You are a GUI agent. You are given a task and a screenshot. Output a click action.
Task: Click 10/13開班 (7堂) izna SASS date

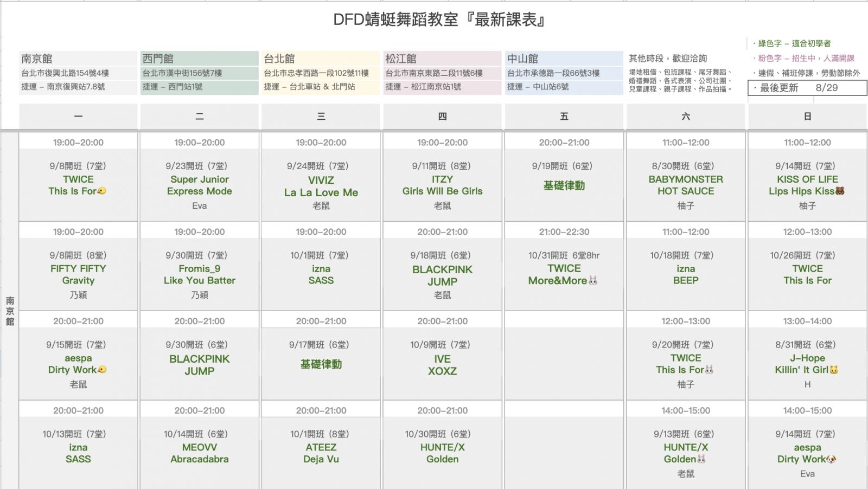pos(74,434)
